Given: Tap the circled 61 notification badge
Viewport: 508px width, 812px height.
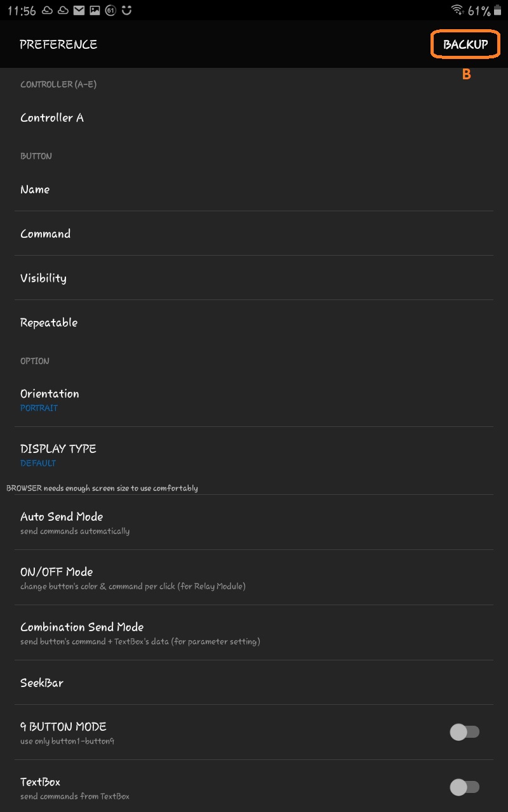Looking at the screenshot, I should [x=110, y=11].
